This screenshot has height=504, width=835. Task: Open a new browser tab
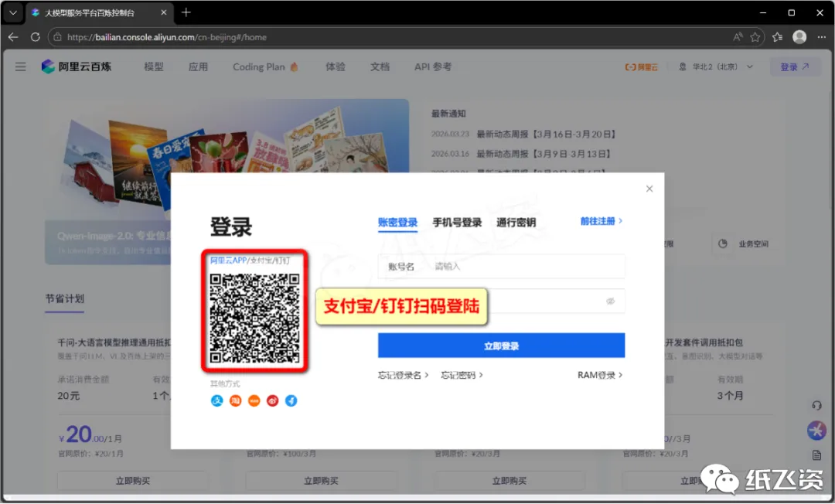click(x=186, y=12)
